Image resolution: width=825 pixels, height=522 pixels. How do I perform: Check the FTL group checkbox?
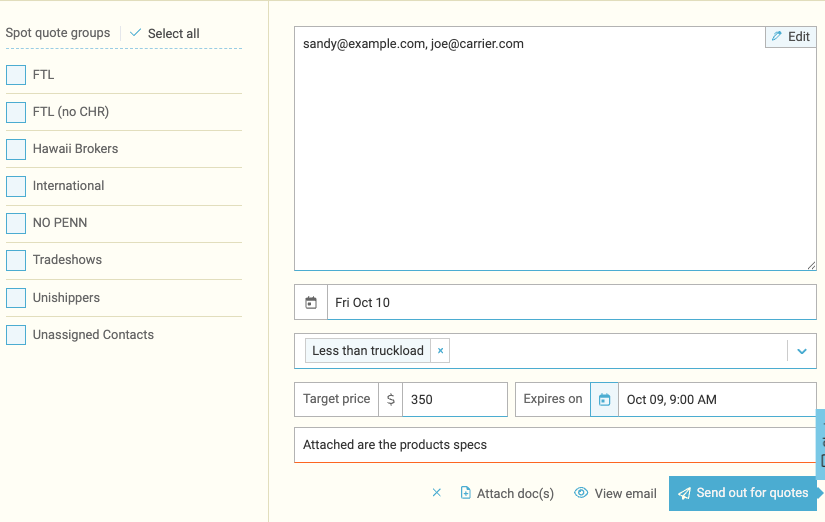click(x=16, y=75)
